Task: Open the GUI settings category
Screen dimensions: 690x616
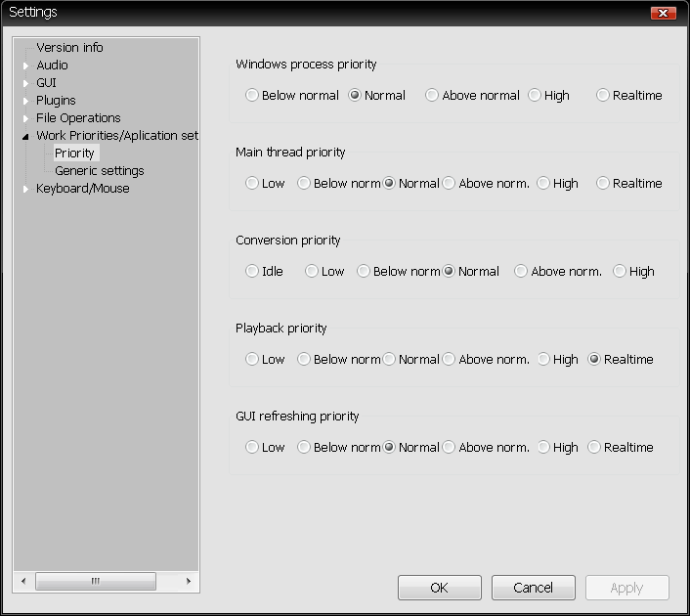Action: coord(46,83)
